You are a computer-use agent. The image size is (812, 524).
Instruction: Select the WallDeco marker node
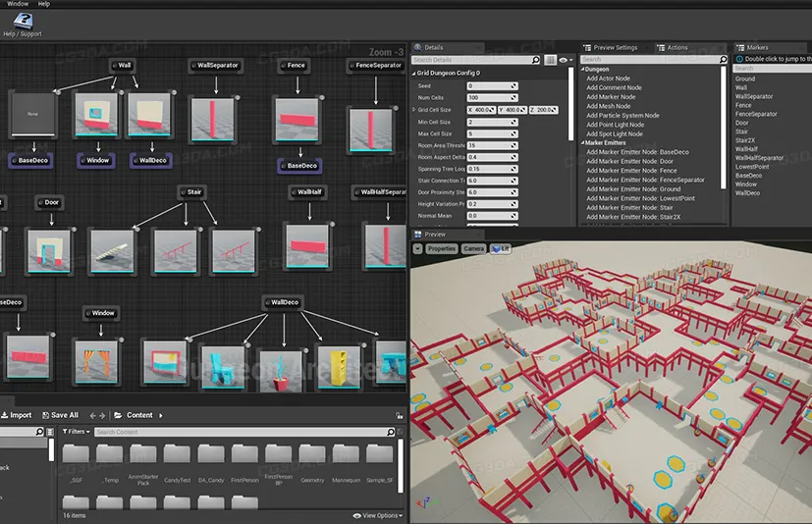coord(282,302)
